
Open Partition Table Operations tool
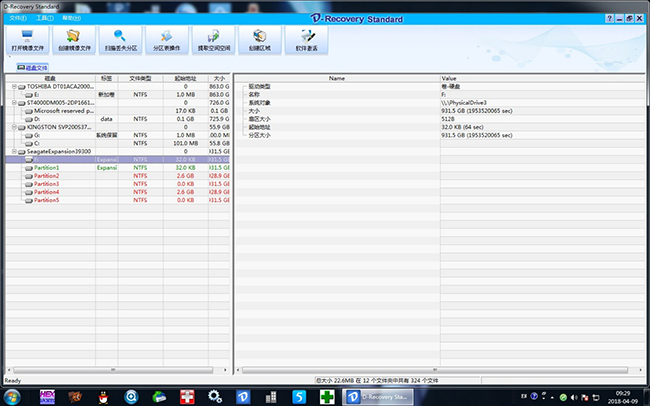pos(167,40)
